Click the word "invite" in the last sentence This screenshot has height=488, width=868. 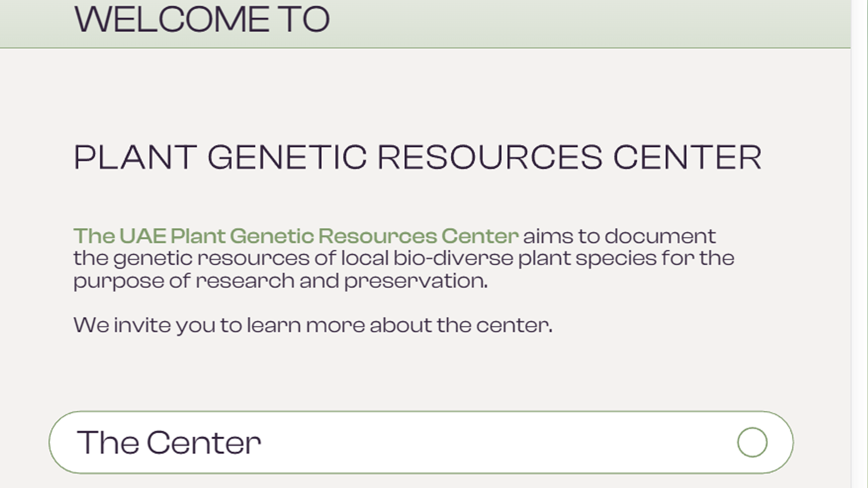(x=142, y=325)
